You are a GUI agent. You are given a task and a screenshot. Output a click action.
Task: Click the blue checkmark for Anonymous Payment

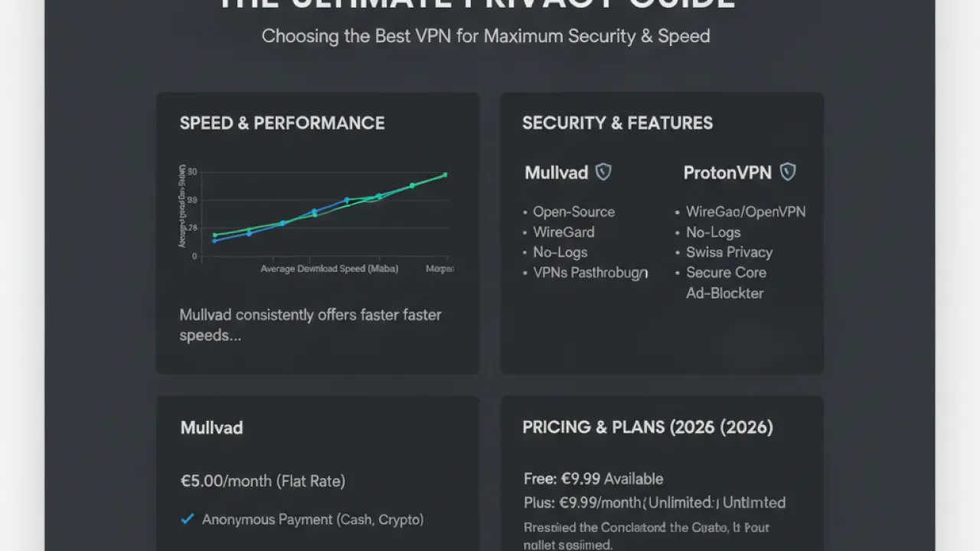(187, 520)
